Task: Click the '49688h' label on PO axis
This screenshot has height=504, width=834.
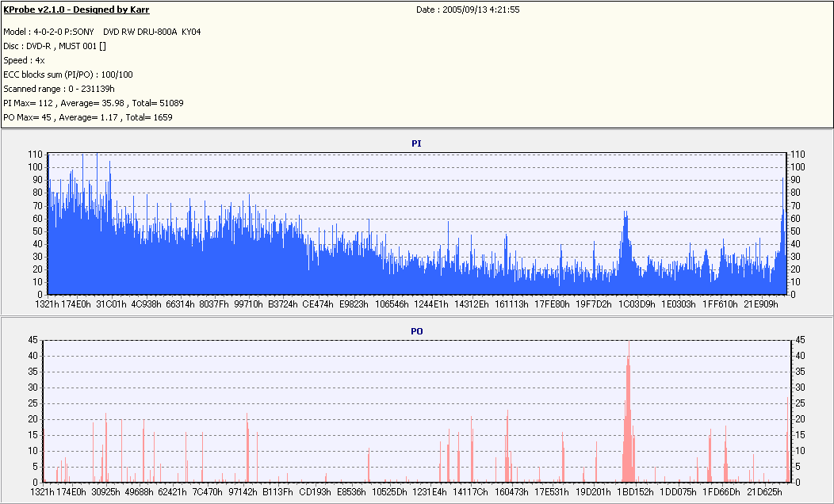Action: click(x=138, y=492)
